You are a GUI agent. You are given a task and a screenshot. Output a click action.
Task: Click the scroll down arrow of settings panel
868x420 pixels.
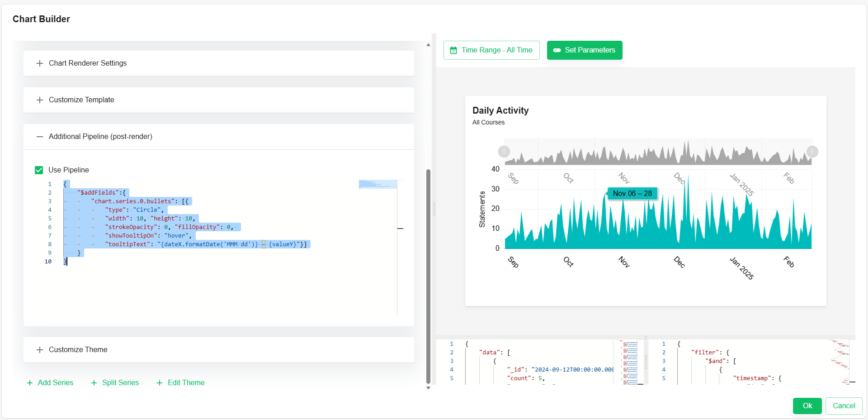pos(428,388)
